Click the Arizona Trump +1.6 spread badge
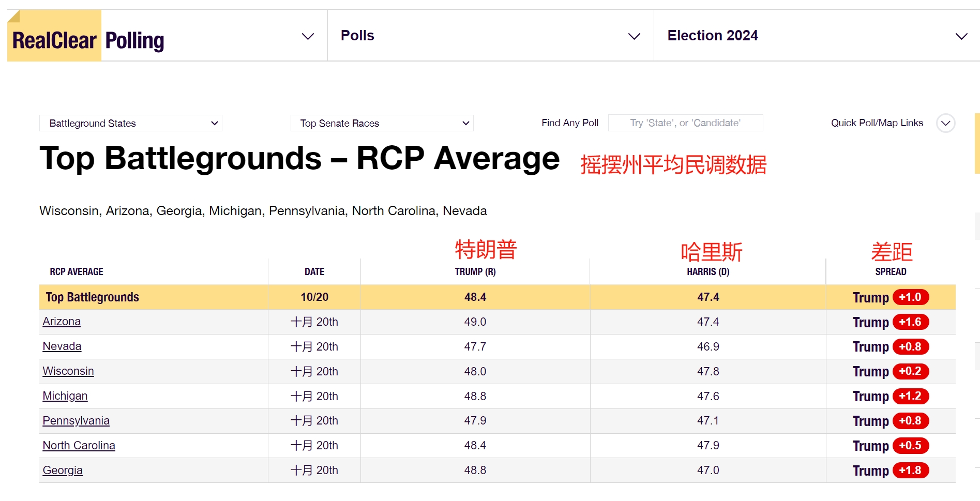This screenshot has height=501, width=980. 911,322
